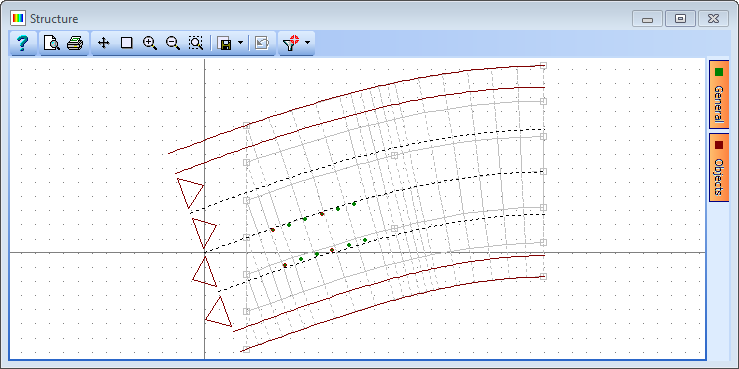Minimize the Structure window
Viewport: 739px width, 369px height.
pyautogui.click(x=648, y=19)
